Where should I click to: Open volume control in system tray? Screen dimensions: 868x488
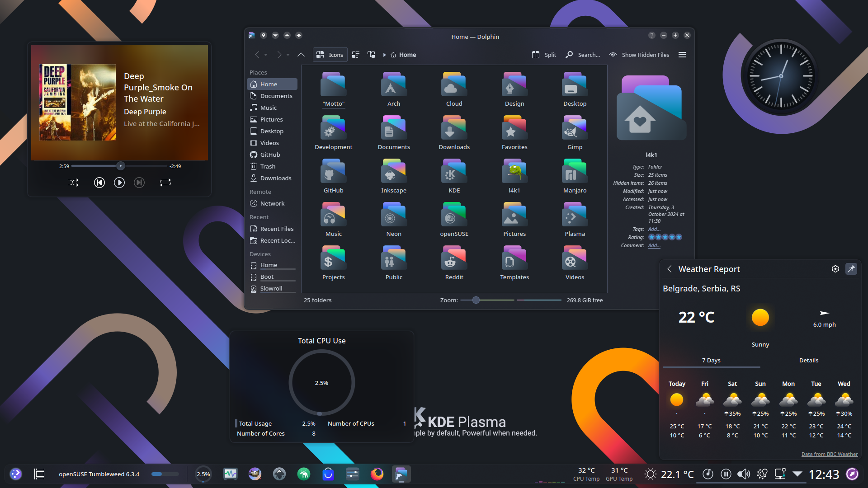pos(743,474)
